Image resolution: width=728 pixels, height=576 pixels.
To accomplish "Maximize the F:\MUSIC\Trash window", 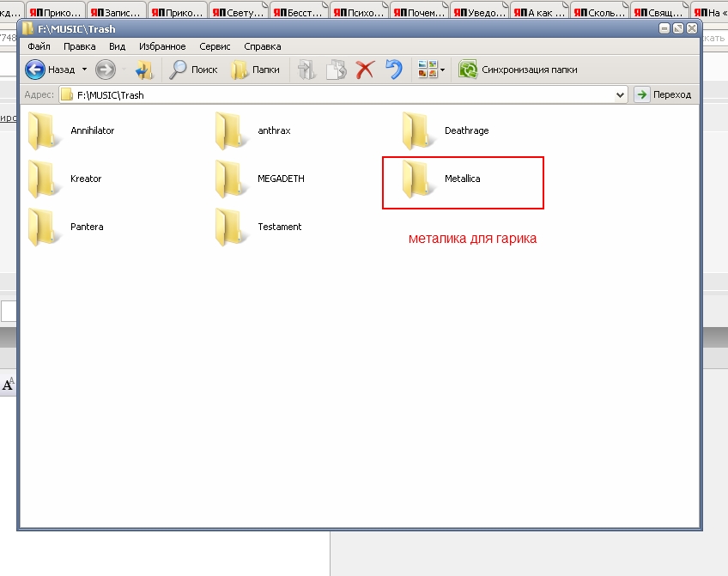I will click(x=678, y=29).
